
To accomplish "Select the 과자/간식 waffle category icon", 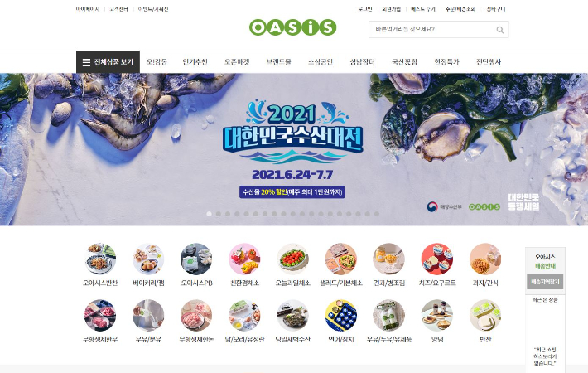I will (x=484, y=259).
